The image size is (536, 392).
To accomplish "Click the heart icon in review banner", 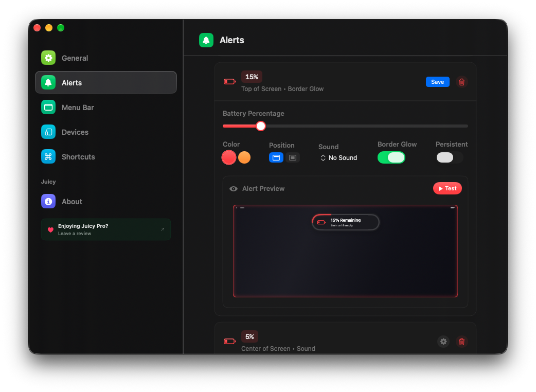I will (50, 229).
